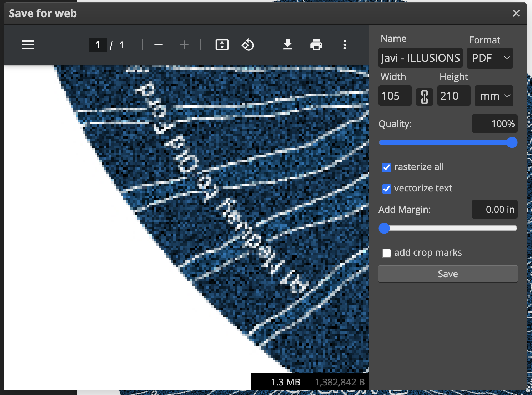532x395 pixels.
Task: Expand the three-dot overflow menu
Action: coord(345,45)
